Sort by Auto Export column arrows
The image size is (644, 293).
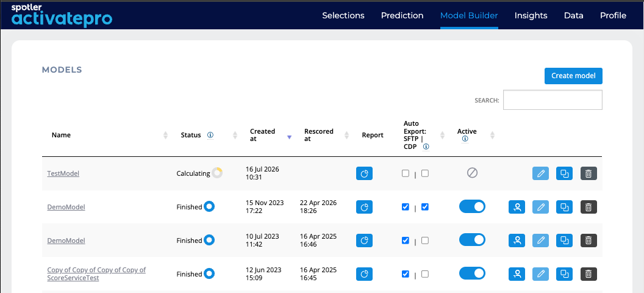443,135
